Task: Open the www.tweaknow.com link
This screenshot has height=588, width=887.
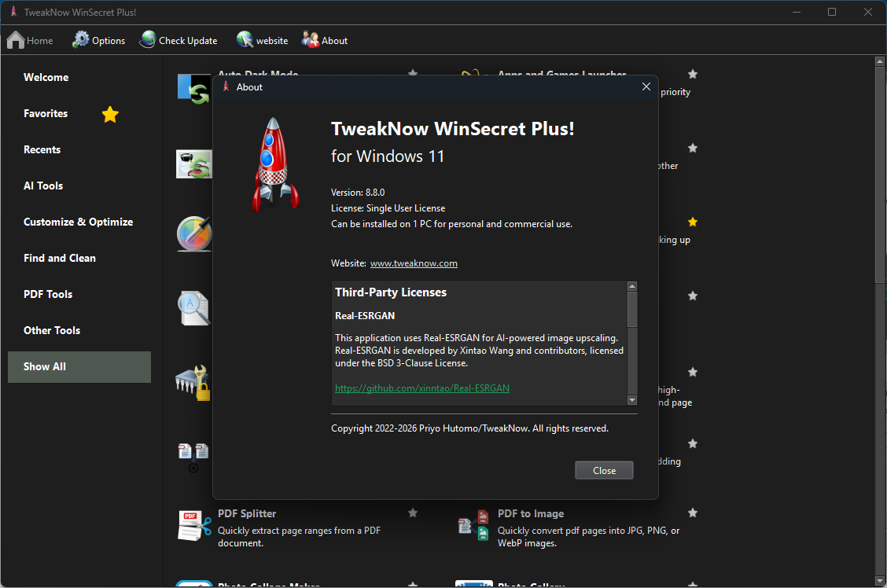Action: coord(414,263)
